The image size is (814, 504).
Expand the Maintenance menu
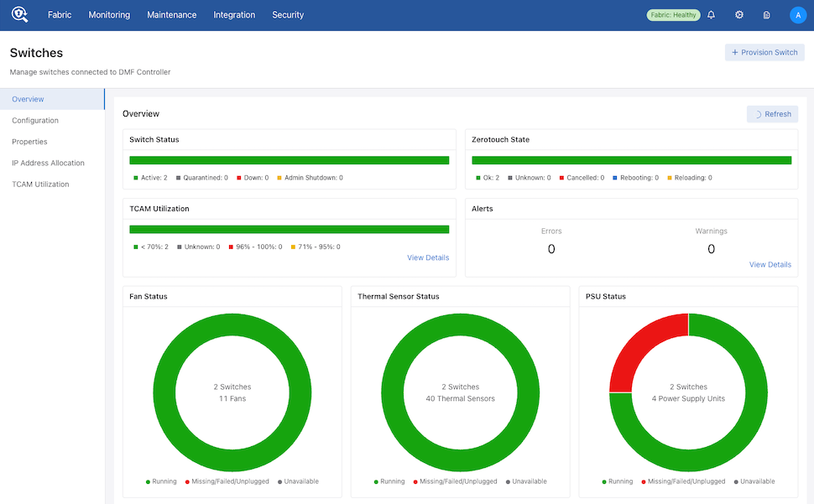tap(171, 15)
